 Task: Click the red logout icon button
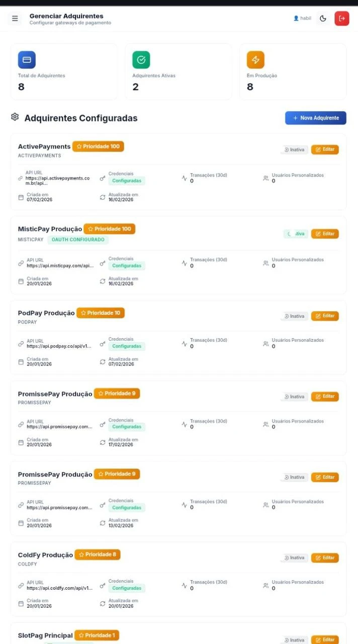(342, 19)
